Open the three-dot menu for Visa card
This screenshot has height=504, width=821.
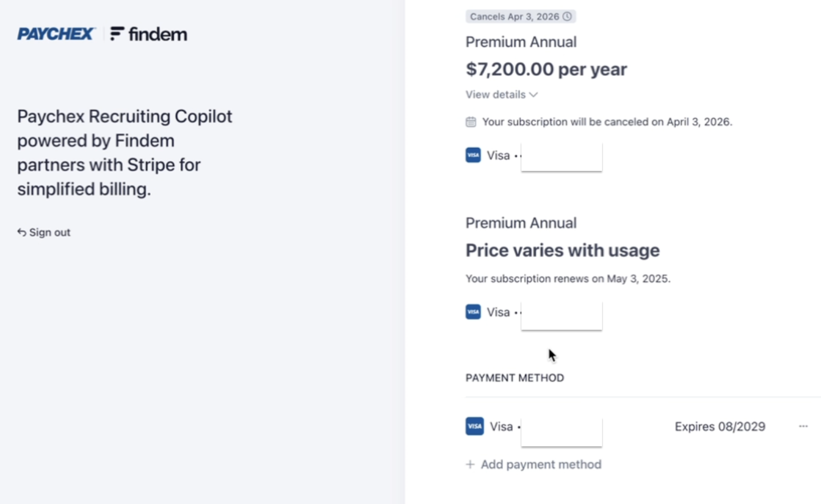[x=803, y=426]
